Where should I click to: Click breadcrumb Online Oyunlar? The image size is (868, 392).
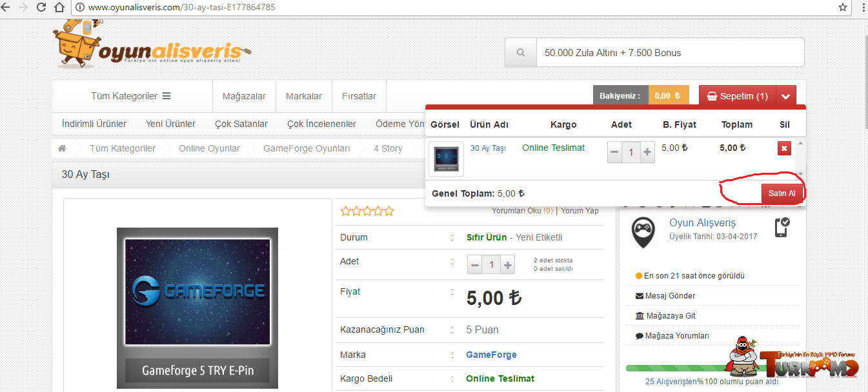(209, 148)
